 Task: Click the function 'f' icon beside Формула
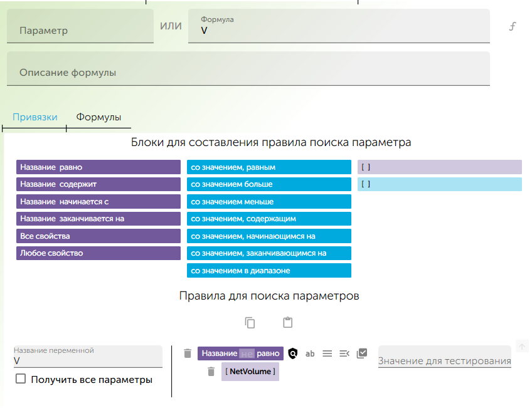coord(512,26)
